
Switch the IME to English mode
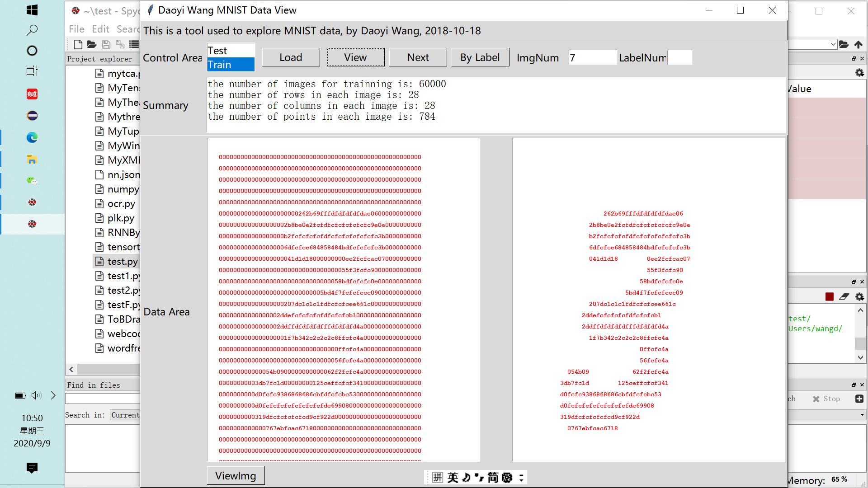click(453, 477)
